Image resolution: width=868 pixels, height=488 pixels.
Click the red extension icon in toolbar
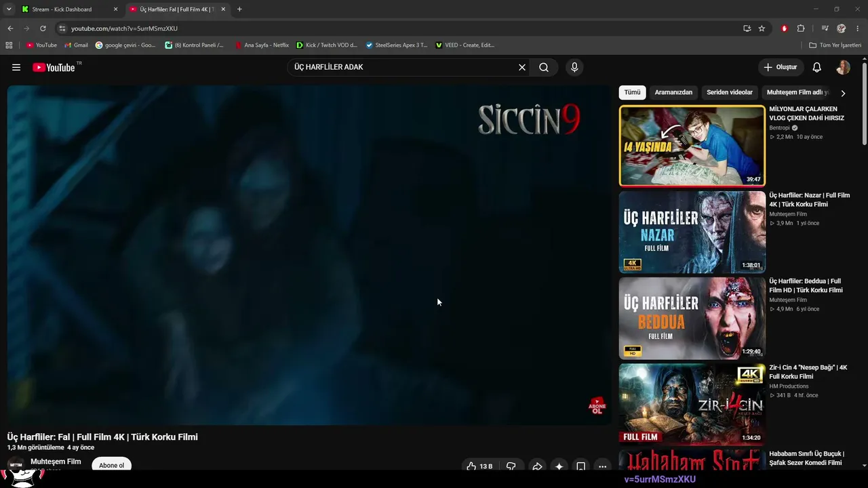785,28
